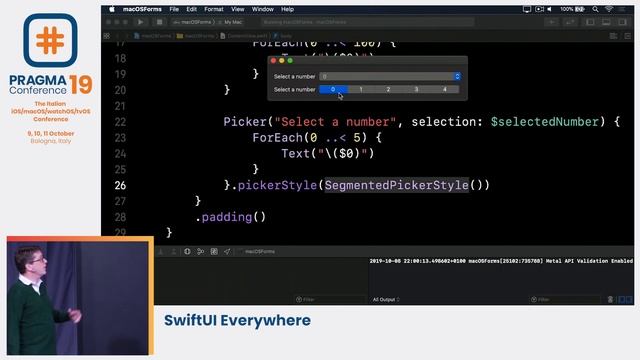
Task: Open the File menu
Action: pos(174,9)
